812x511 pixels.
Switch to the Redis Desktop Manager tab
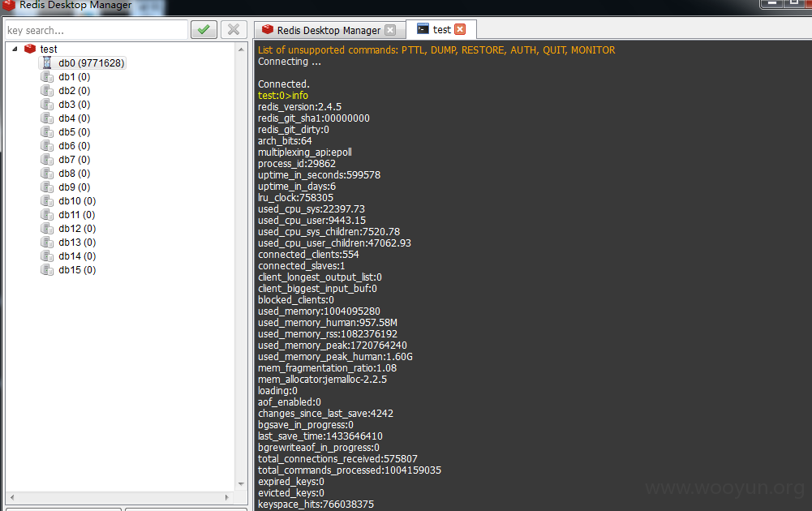[329, 30]
